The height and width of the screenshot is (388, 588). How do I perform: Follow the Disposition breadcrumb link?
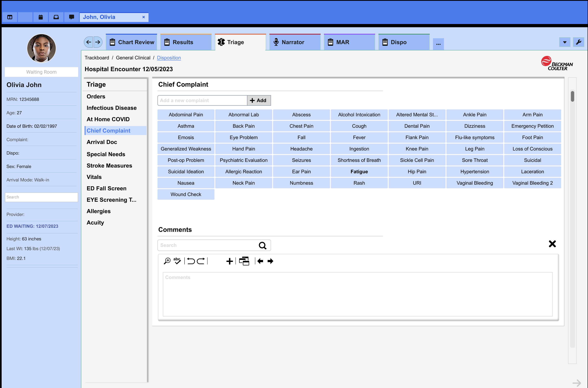point(169,58)
